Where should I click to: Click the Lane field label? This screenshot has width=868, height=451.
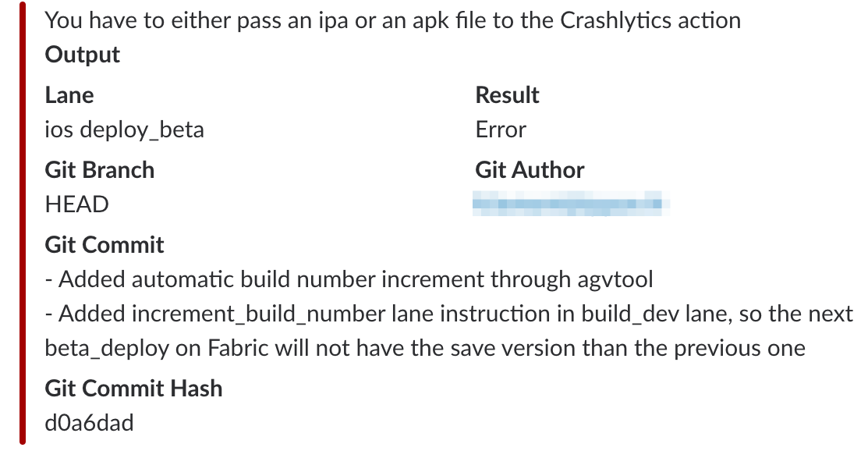pyautogui.click(x=69, y=95)
